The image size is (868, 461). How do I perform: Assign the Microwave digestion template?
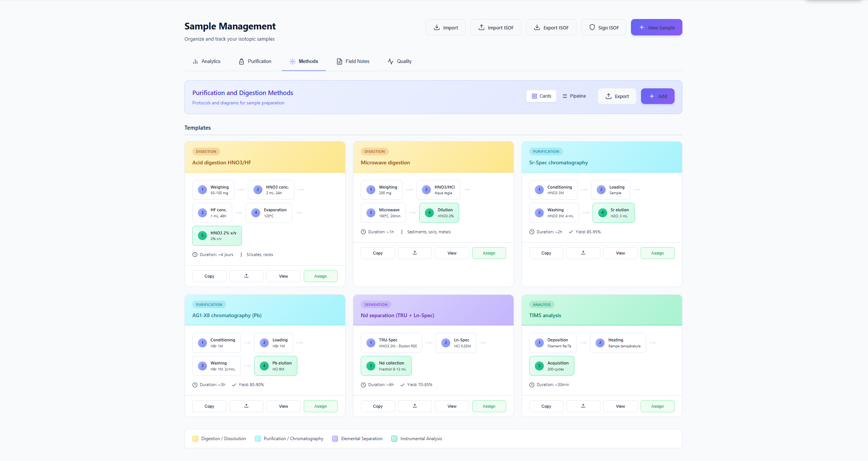489,253
